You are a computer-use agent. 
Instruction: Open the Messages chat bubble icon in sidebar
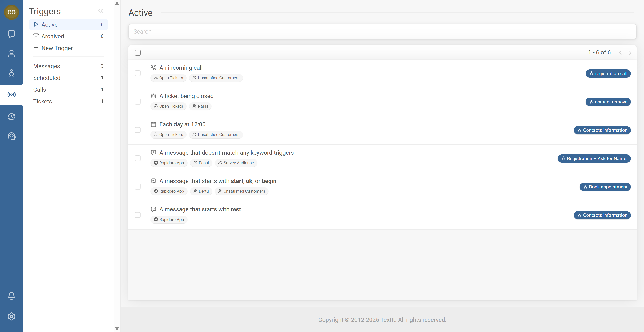(x=11, y=34)
